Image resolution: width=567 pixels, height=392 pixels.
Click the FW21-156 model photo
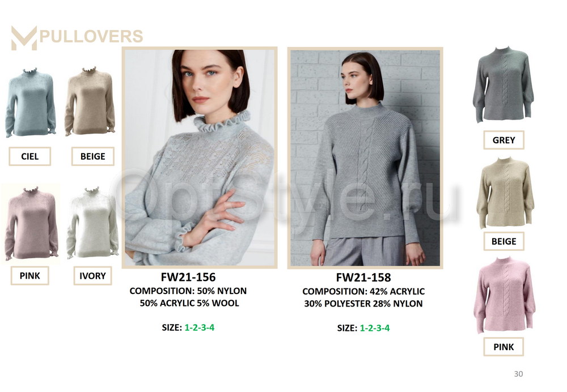tap(200, 157)
